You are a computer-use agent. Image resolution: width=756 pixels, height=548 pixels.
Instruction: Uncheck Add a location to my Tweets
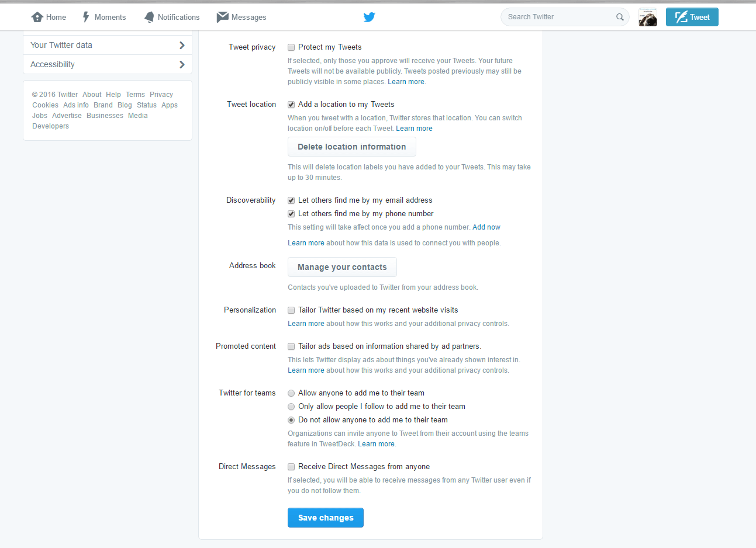(x=291, y=105)
